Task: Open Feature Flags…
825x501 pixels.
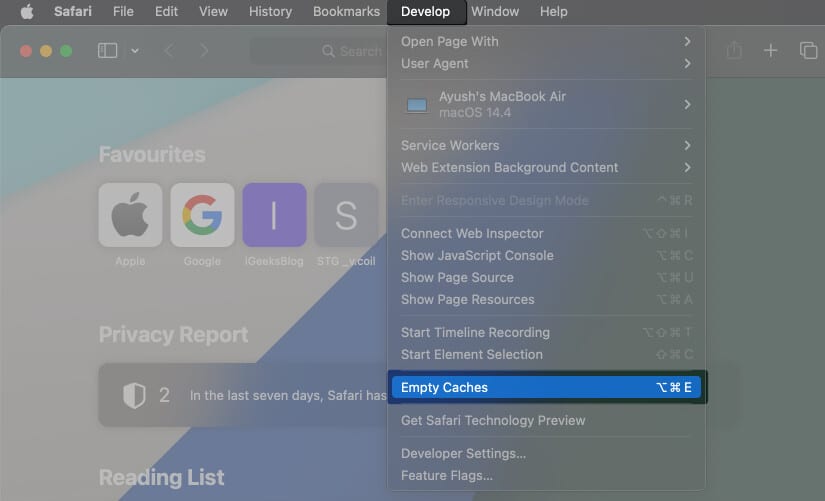Action: coord(546,476)
